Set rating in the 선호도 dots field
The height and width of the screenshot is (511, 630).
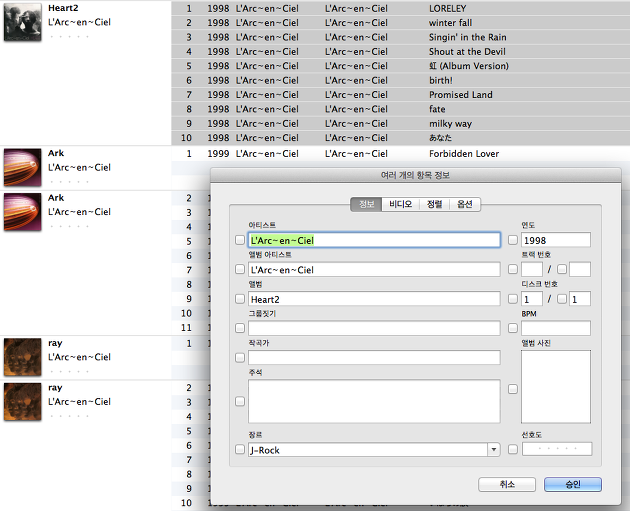[x=557, y=449]
